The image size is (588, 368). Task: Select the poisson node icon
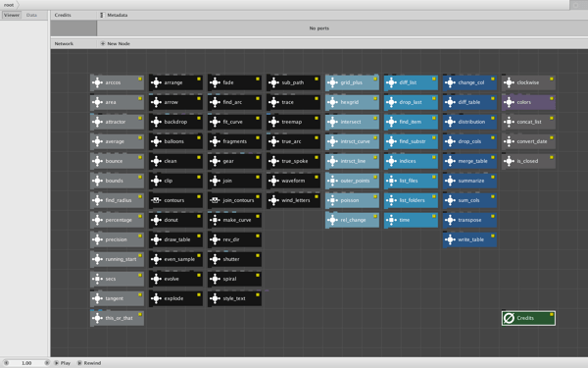(332, 200)
